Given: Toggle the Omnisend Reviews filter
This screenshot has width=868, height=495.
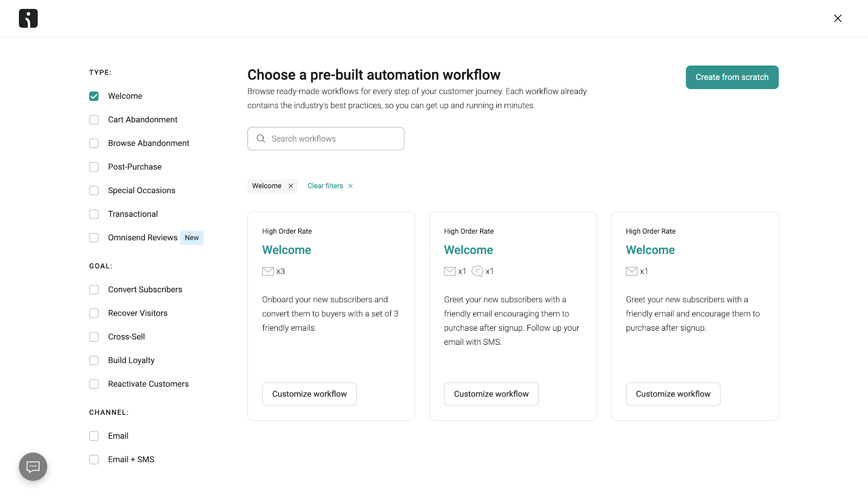Looking at the screenshot, I should coord(93,237).
